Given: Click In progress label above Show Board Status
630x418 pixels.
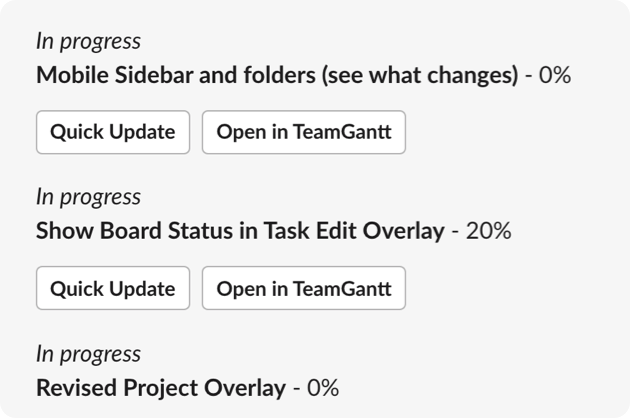Looking at the screenshot, I should 88,197.
